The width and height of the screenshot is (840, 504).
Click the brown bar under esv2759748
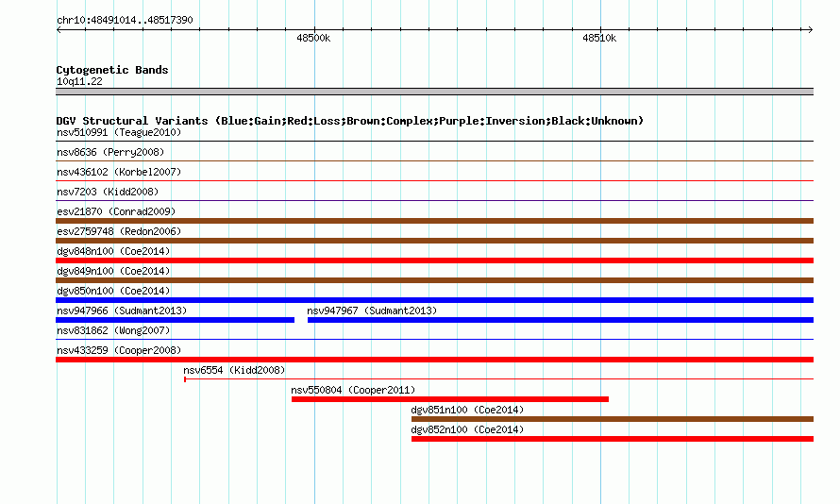tap(434, 241)
